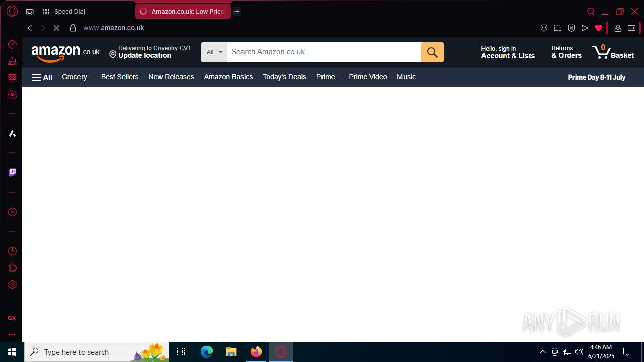Open sidebar three-dots setup menu
The height and width of the screenshot is (362, 644).
[x=12, y=334]
